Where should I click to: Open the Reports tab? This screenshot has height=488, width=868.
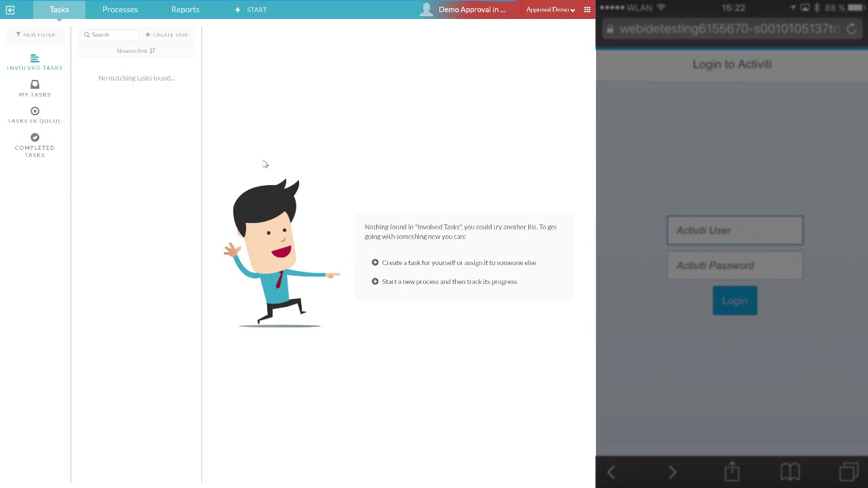point(185,9)
